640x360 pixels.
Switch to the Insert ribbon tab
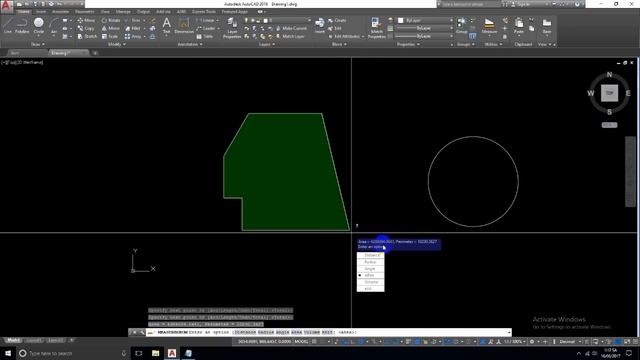click(41, 11)
